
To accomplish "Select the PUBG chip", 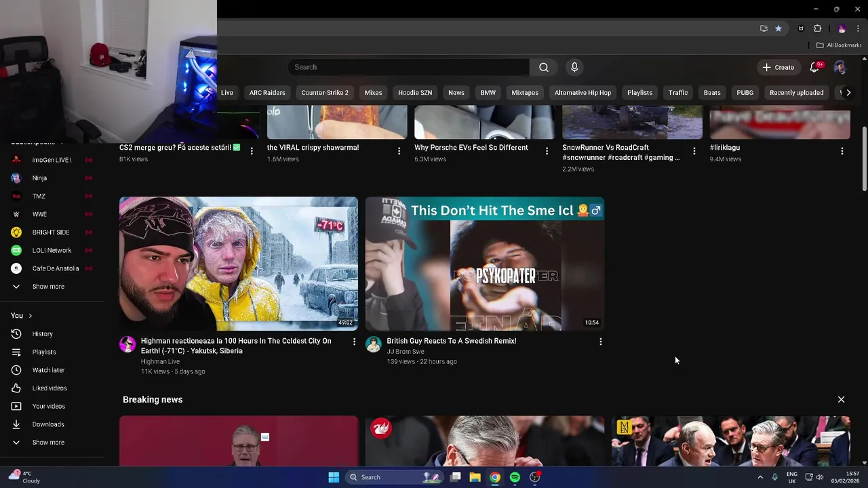I will coord(745,93).
